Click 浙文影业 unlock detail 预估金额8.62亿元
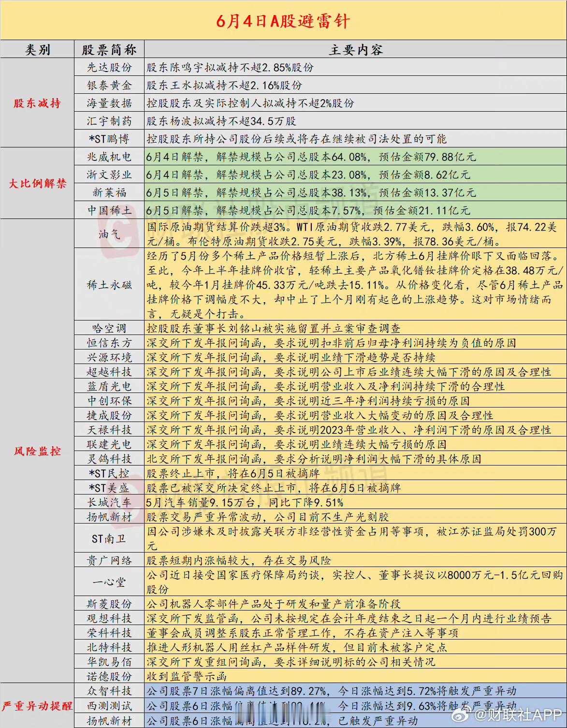The image size is (567, 728). [x=424, y=175]
